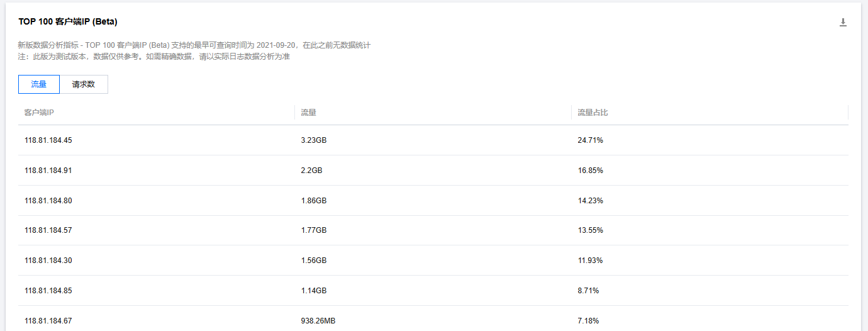This screenshot has height=331, width=868.
Task: Click the 客户端IP column header
Action: pyautogui.click(x=39, y=113)
